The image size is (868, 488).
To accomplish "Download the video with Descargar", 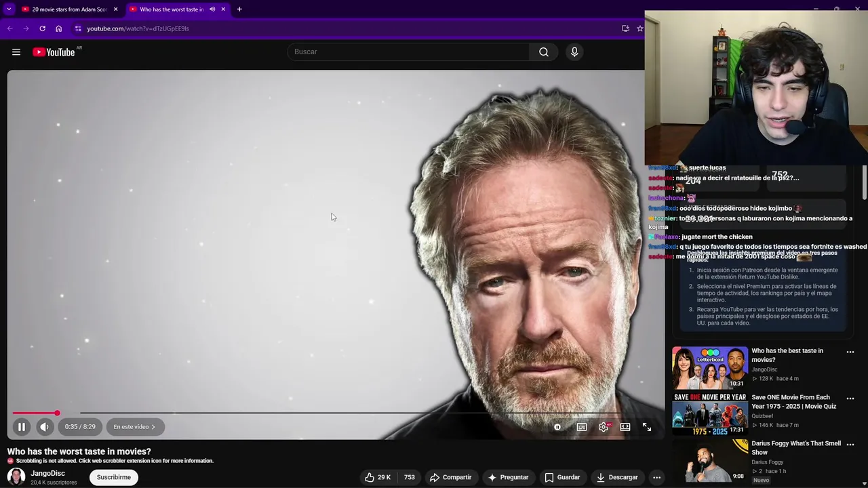I will point(617,477).
